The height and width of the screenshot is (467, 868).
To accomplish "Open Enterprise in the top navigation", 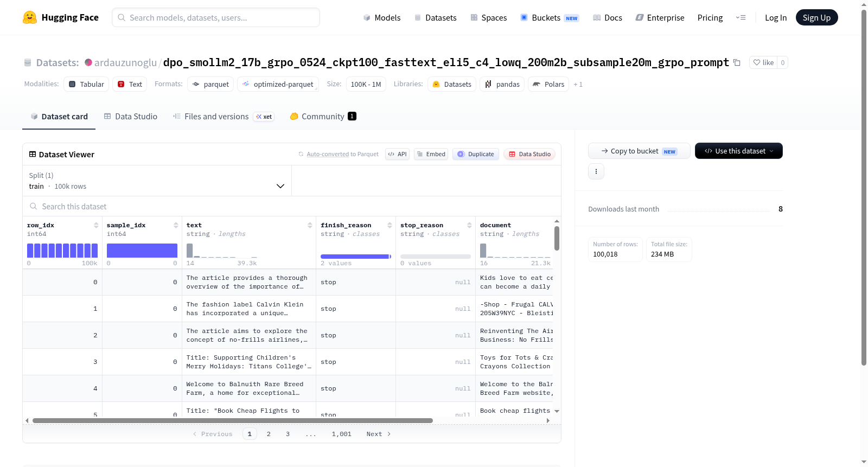I will tap(660, 17).
